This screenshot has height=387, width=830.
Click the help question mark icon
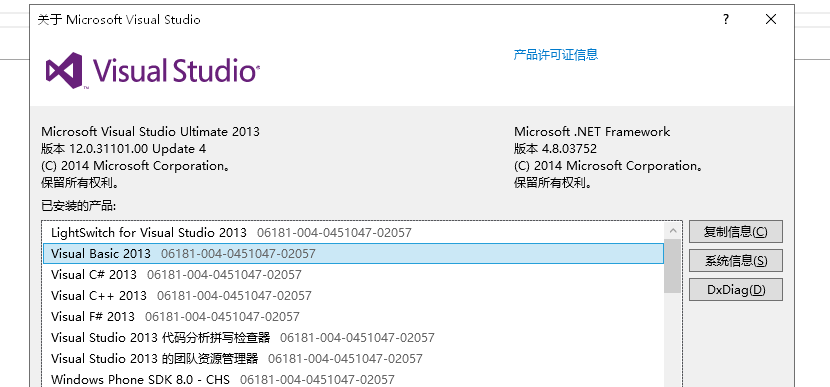(726, 20)
